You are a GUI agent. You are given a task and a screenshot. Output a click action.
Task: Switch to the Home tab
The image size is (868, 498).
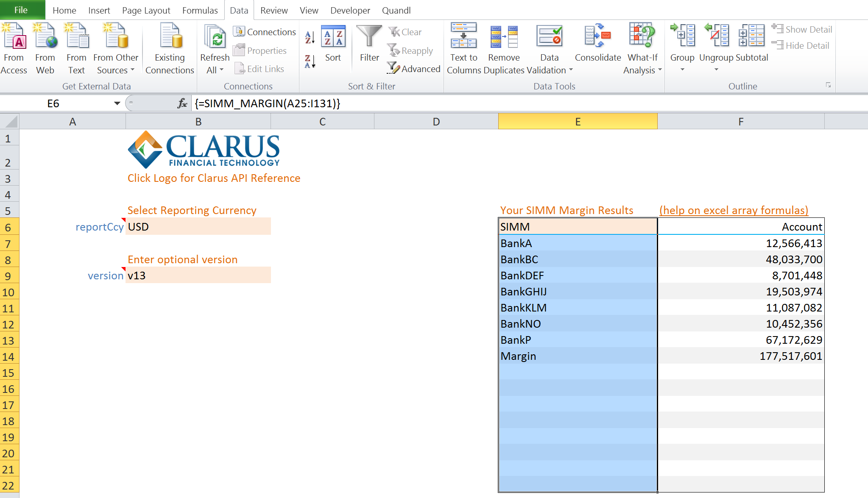[64, 10]
